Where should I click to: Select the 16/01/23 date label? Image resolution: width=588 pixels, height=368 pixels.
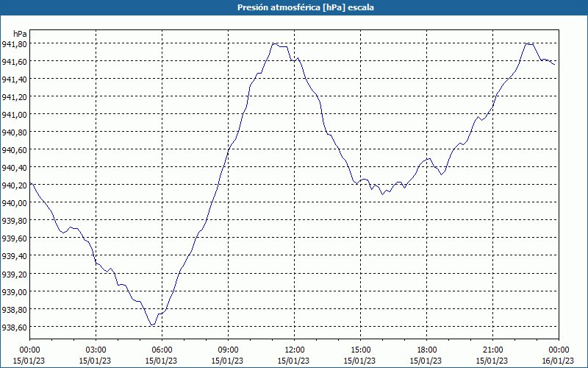(558, 361)
